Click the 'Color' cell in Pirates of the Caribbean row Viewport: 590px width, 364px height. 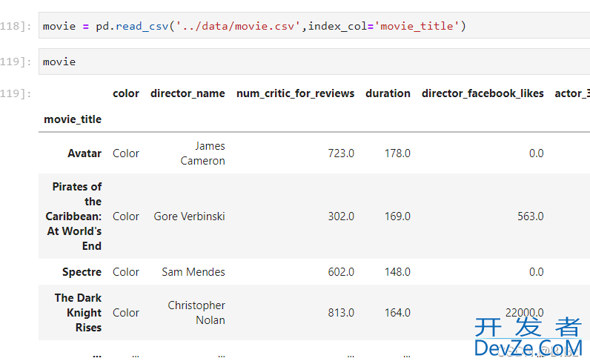tap(126, 216)
